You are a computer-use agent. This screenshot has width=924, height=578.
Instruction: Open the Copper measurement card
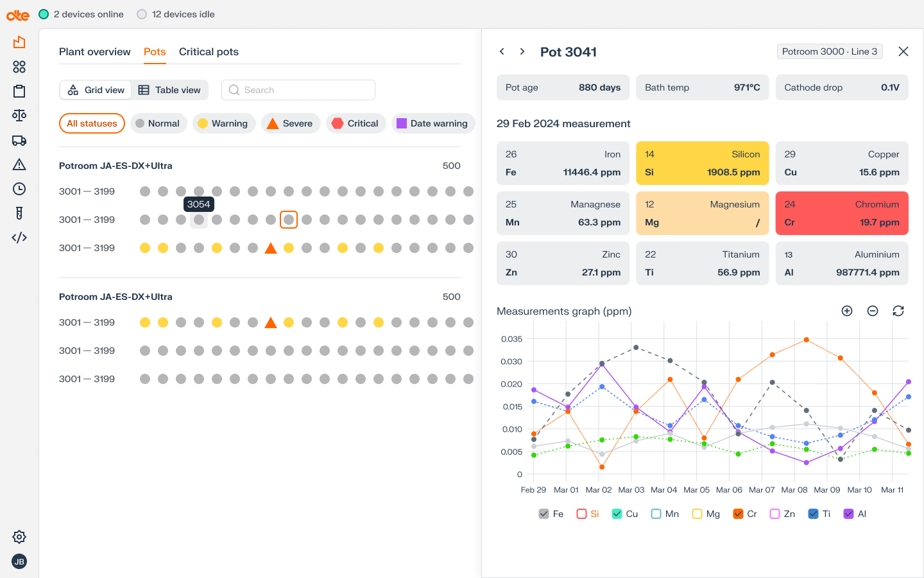click(842, 163)
